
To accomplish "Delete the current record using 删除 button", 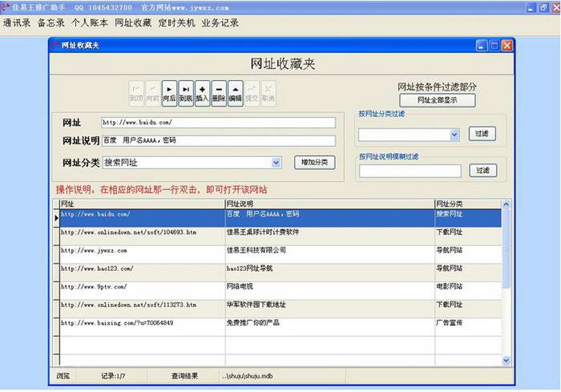I will (219, 94).
